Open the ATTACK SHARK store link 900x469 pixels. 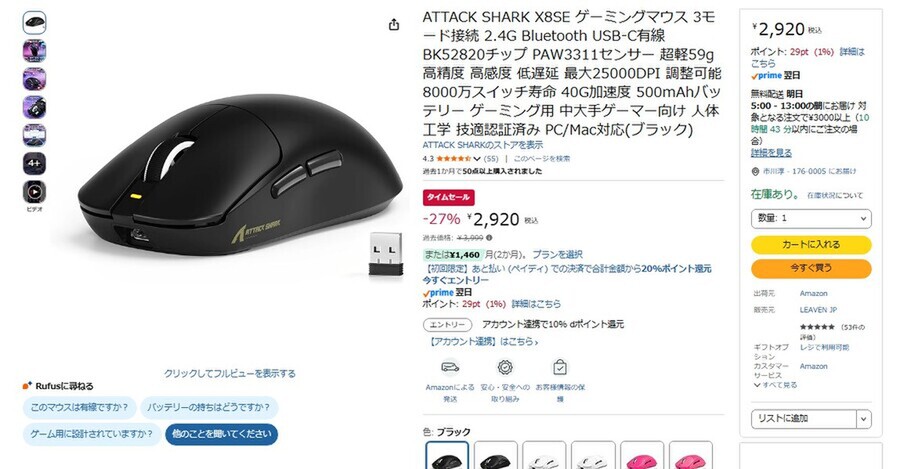pos(483,145)
